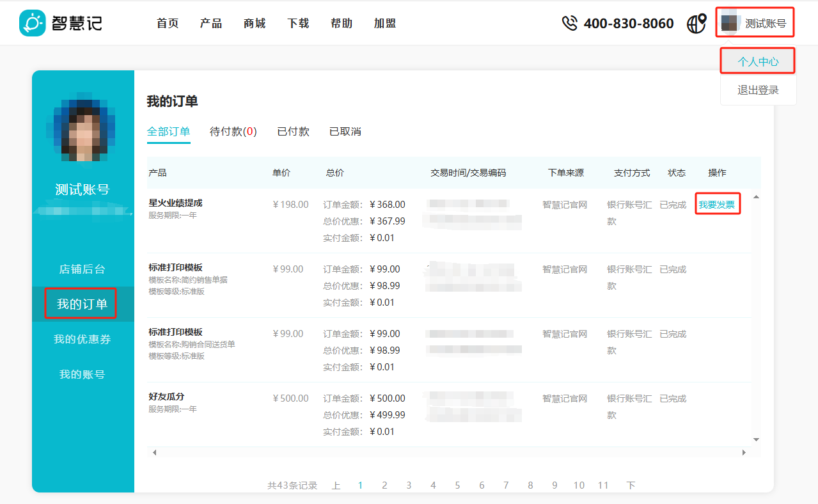818x504 pixels.
Task: Click scroll-down arrow of order list
Action: [x=756, y=440]
